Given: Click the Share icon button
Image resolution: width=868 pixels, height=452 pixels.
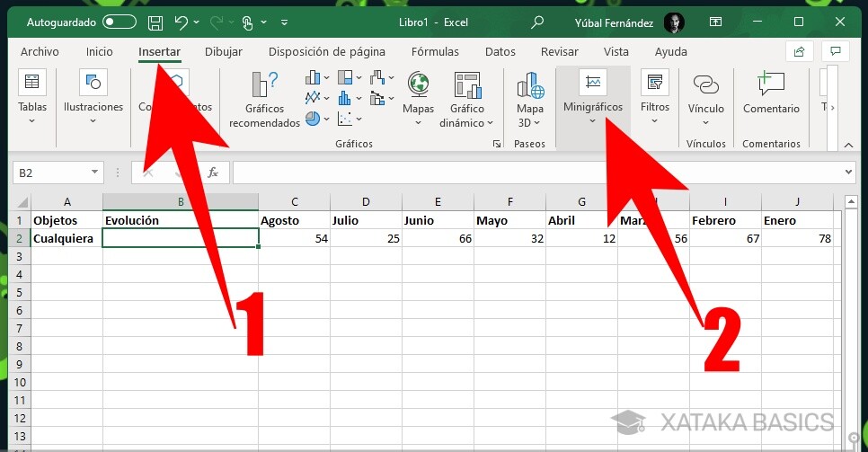Looking at the screenshot, I should (800, 51).
